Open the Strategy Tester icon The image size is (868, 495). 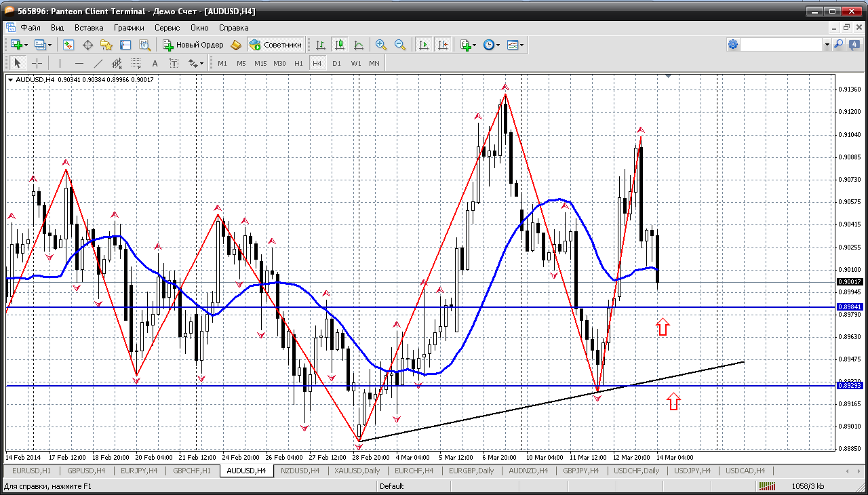coord(144,45)
